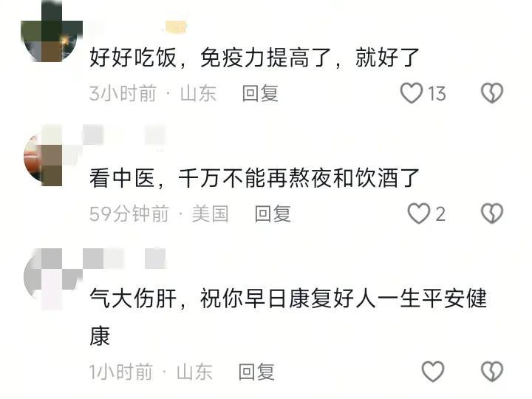Tap the like count 2
532x399 pixels.
[x=440, y=214]
